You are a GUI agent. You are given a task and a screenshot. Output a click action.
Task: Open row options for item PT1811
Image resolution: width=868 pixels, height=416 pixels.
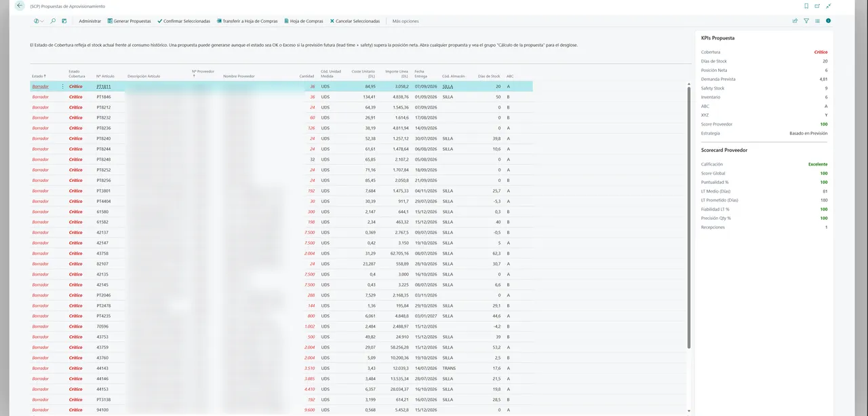(x=63, y=87)
